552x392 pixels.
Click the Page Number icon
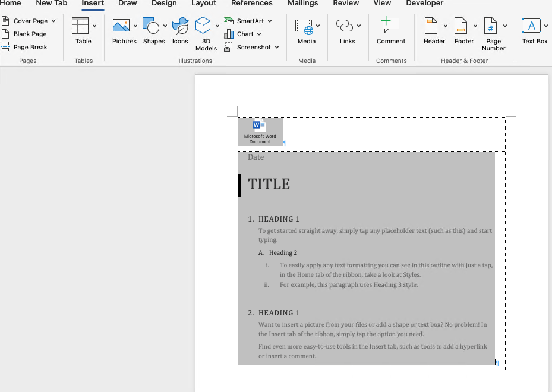click(490, 26)
